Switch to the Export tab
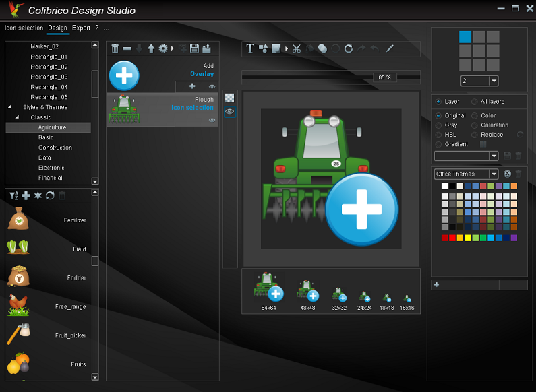This screenshot has height=392, width=536. click(x=81, y=28)
